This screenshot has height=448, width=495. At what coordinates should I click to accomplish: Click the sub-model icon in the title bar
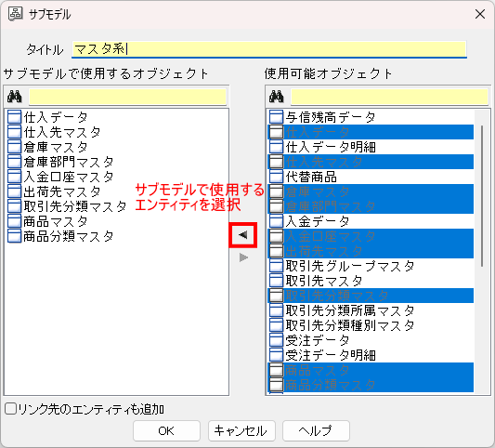(x=15, y=14)
